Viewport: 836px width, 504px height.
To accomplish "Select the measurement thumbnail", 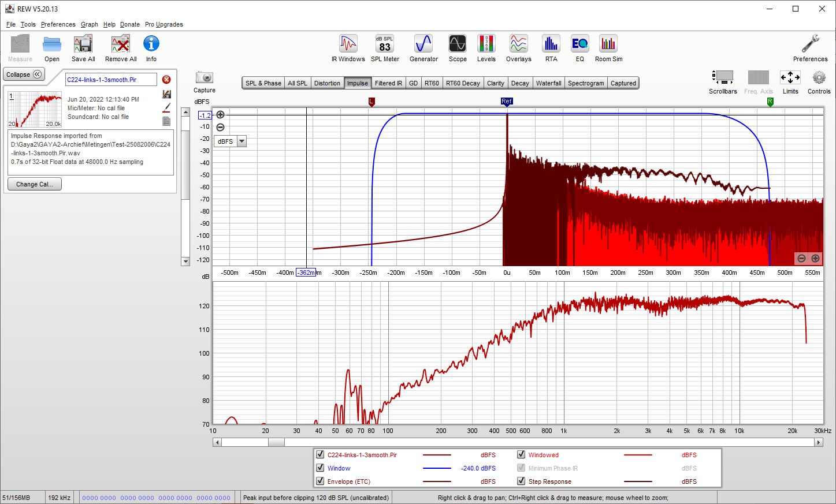I will 35,110.
